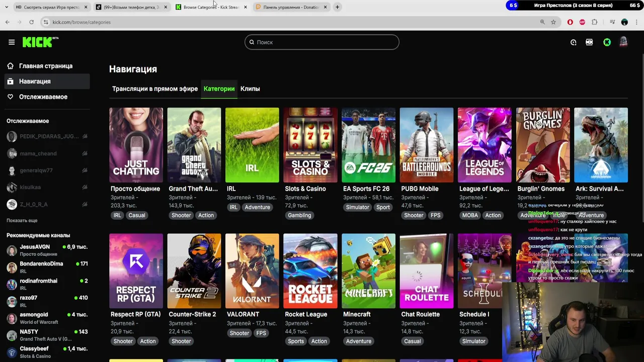Close the Browse Categories Kick tab
The height and width of the screenshot is (362, 644).
245,7
